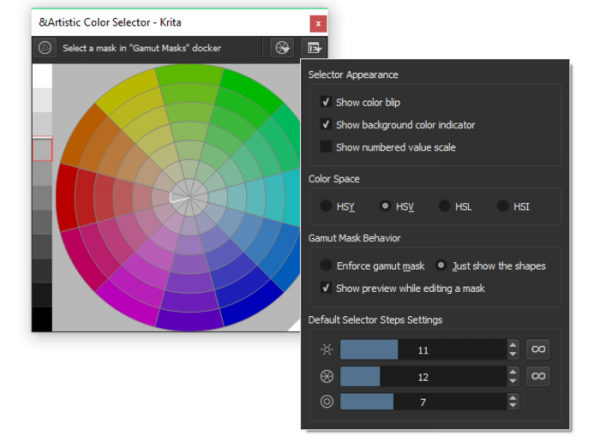Switch color space to HSI
The image size is (600, 441).
point(503,206)
